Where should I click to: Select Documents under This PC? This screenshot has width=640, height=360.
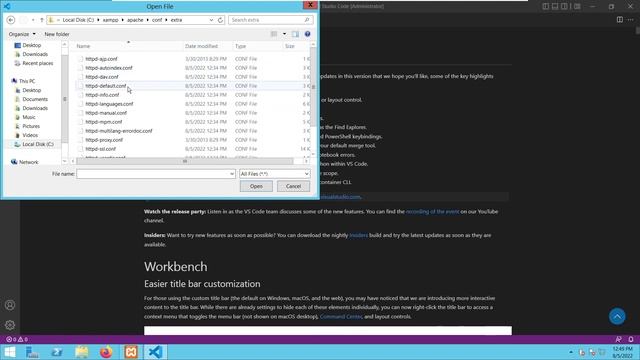tap(35, 99)
